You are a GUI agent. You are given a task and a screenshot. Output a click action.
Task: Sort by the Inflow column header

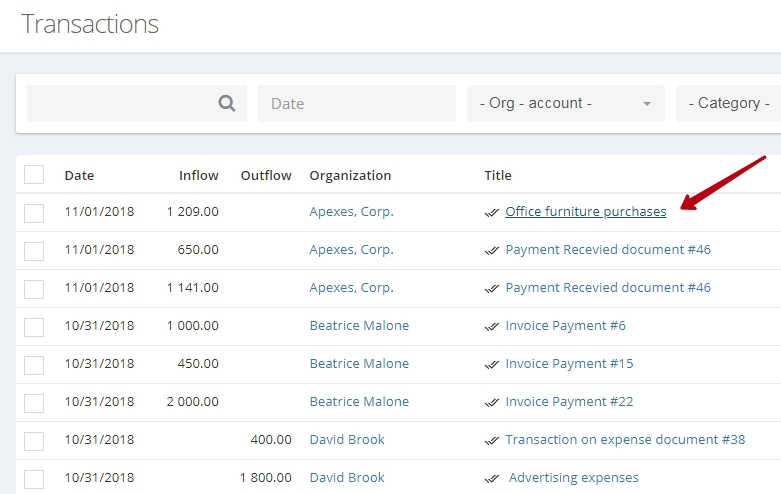tap(199, 175)
